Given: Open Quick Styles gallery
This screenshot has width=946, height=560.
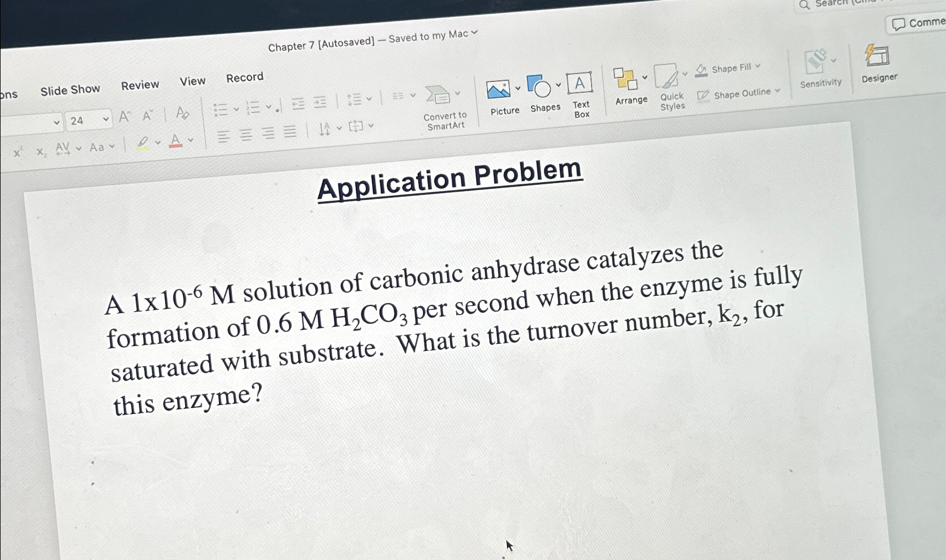Looking at the screenshot, I should [671, 87].
